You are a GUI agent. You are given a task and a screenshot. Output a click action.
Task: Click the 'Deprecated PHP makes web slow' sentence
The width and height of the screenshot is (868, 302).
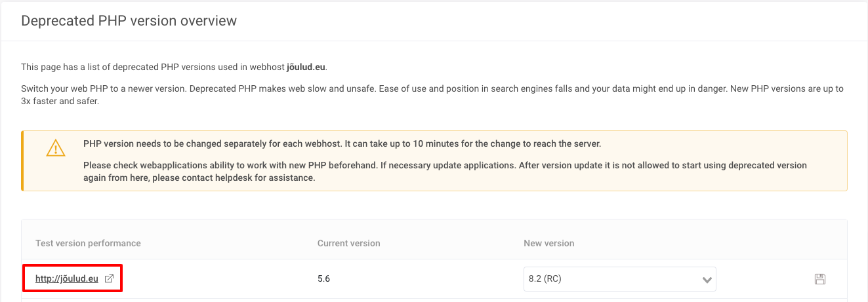[x=315, y=88]
